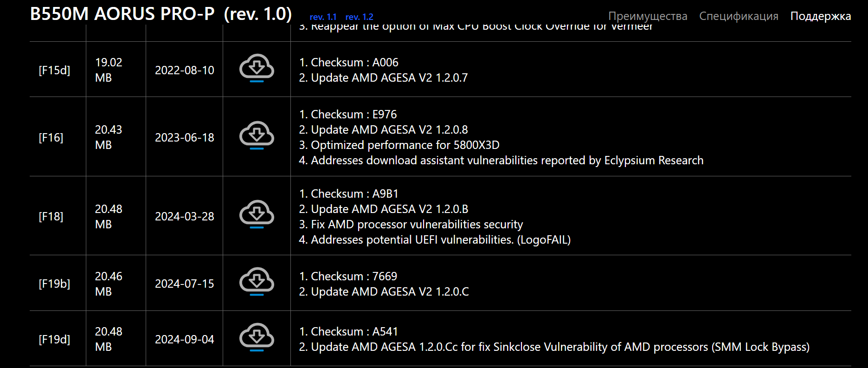Screen dimensions: 868x368
Task: Open rev. 1.2 board revision page
Action: tap(359, 17)
